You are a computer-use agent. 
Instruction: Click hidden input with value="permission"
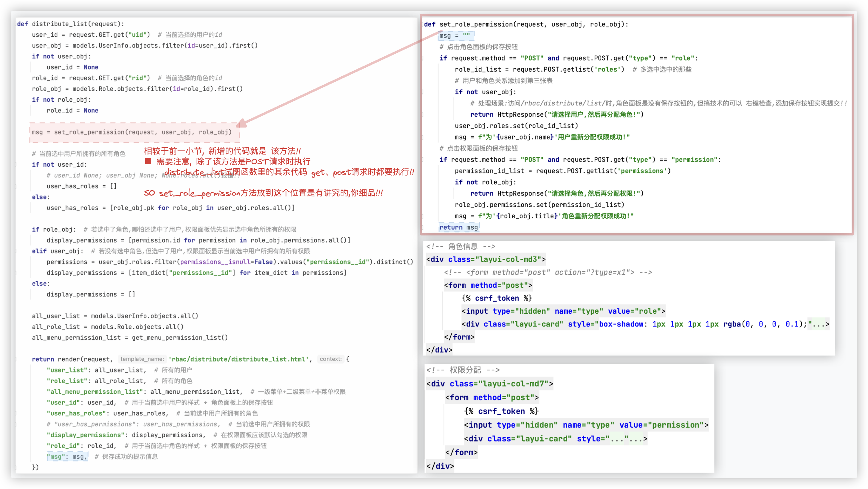586,425
